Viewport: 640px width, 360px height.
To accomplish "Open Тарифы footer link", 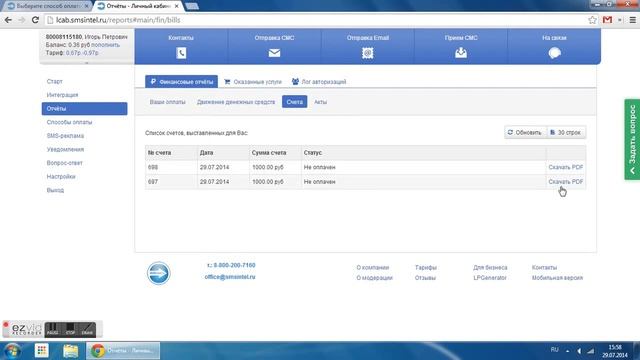I will [426, 267].
